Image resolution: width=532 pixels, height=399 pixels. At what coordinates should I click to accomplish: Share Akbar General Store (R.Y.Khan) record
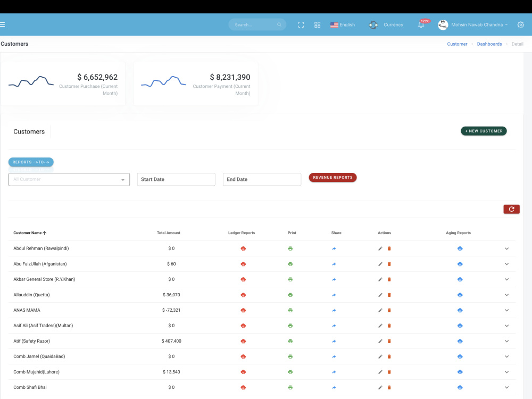pyautogui.click(x=334, y=280)
